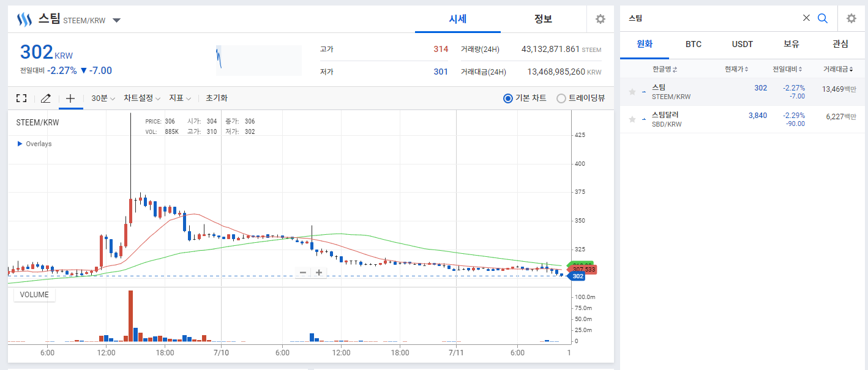The width and height of the screenshot is (868, 370).
Task: Open the STEEM/KRW market selector arrow
Action: click(116, 20)
